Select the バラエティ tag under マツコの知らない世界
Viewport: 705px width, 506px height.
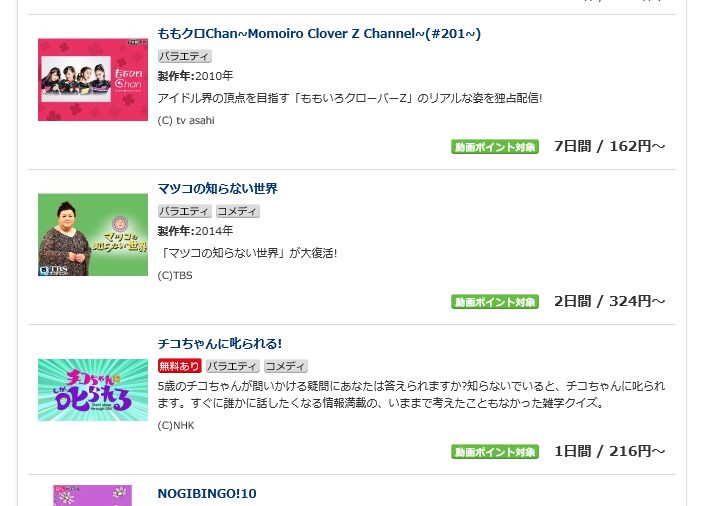(x=184, y=211)
